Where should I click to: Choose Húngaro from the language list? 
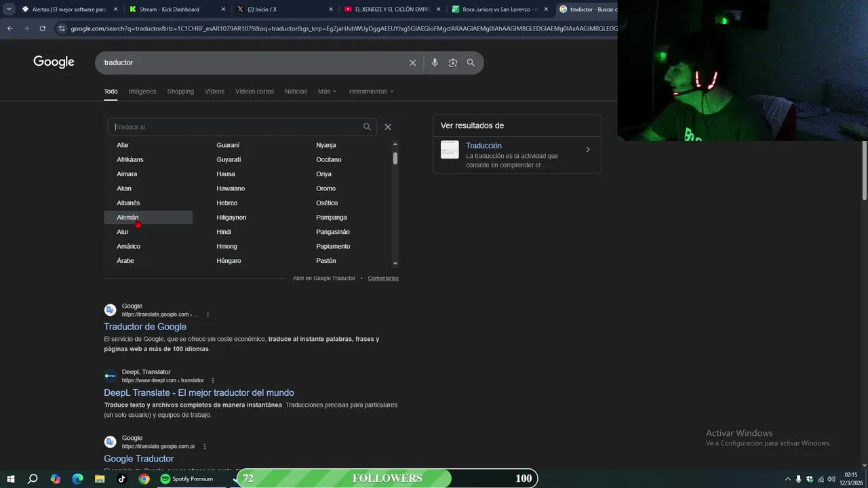(229, 261)
